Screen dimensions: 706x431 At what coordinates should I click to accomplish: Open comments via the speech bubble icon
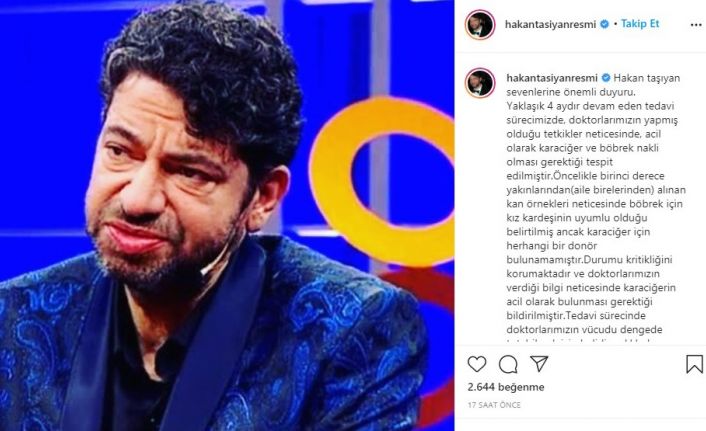508,364
